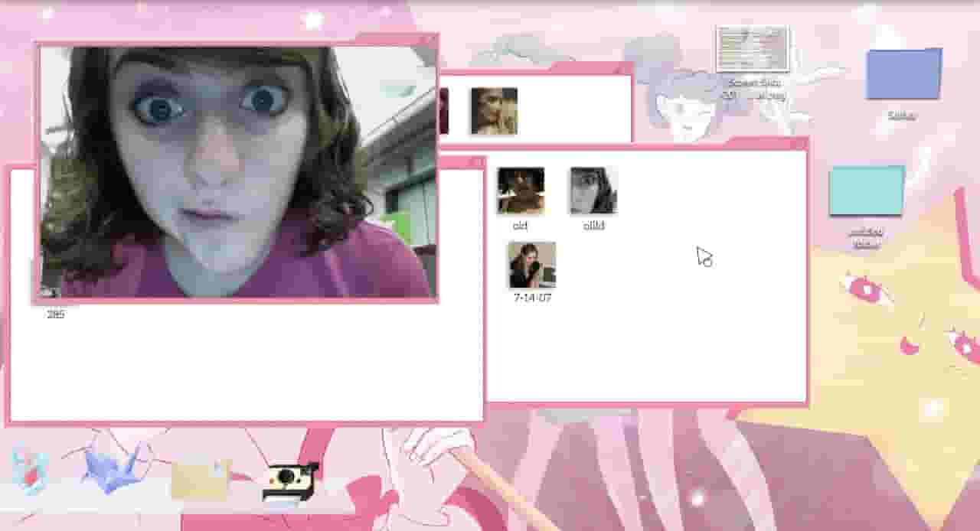Click the partially hidden photo at the window's left edge
The width and height of the screenshot is (980, 531).
444,110
